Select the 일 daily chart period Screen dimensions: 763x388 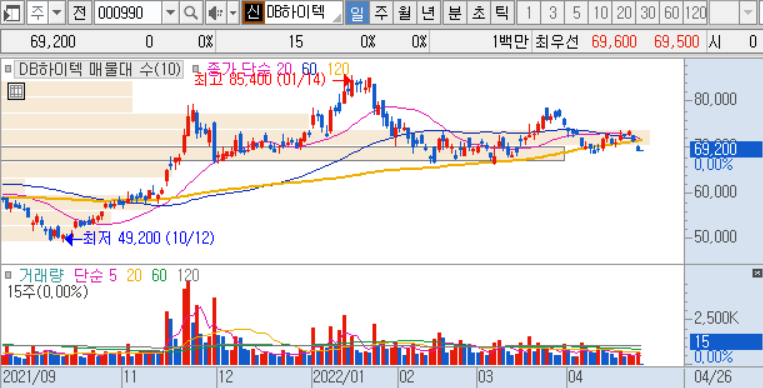357,13
